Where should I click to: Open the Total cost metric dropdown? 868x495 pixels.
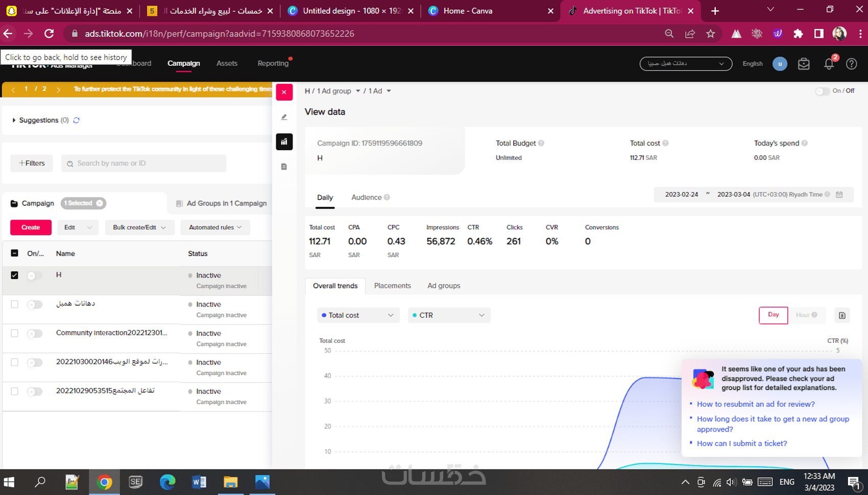[x=358, y=315]
